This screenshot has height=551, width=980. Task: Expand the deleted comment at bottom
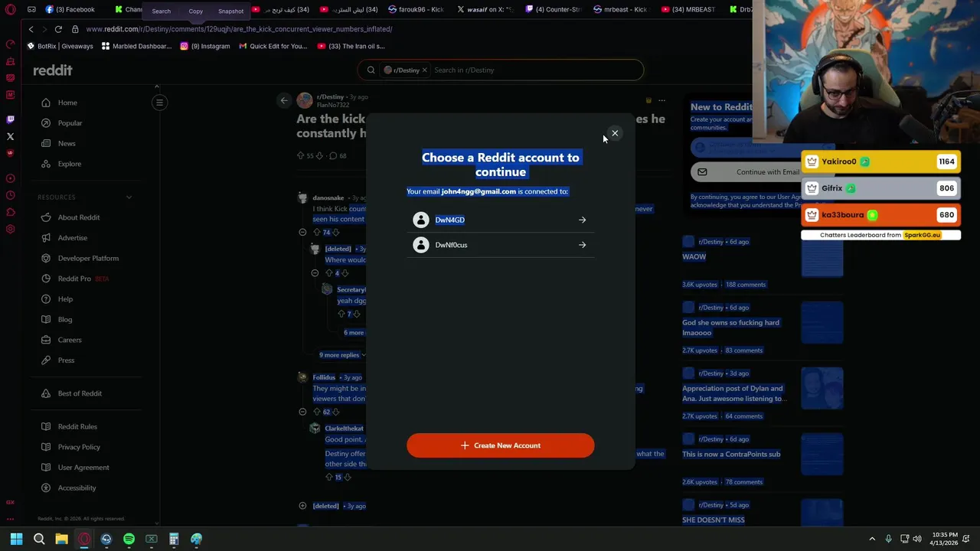(302, 506)
